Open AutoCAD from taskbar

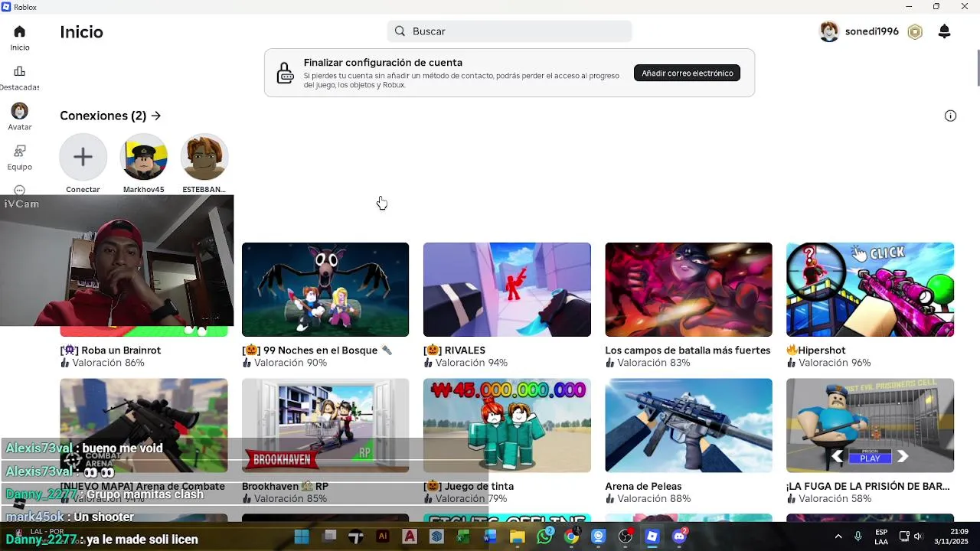pyautogui.click(x=410, y=536)
